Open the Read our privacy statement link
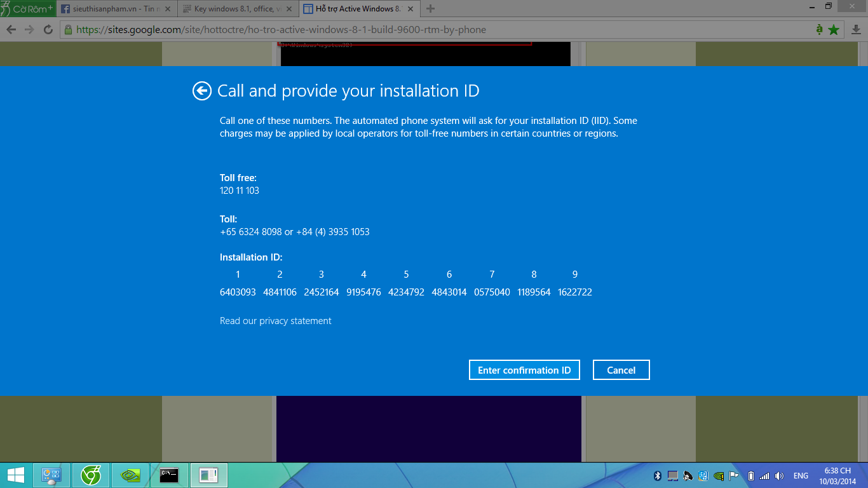This screenshot has width=868, height=488. (276, 321)
